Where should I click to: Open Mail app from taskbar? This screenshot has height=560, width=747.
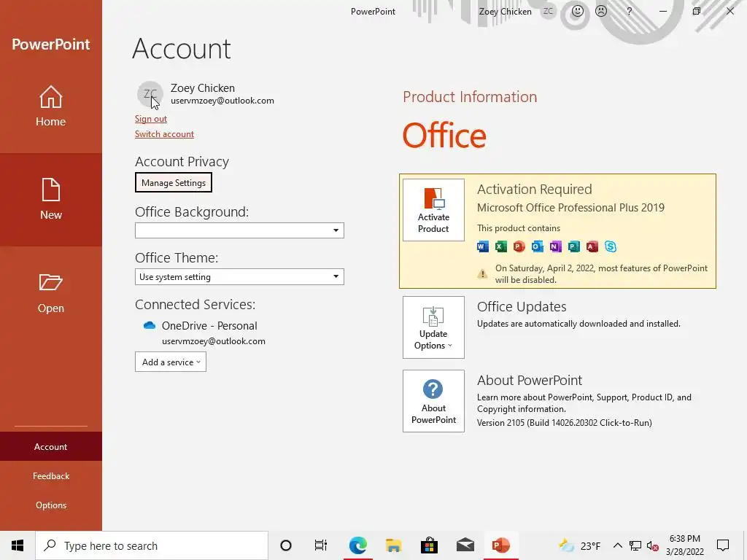[465, 545]
